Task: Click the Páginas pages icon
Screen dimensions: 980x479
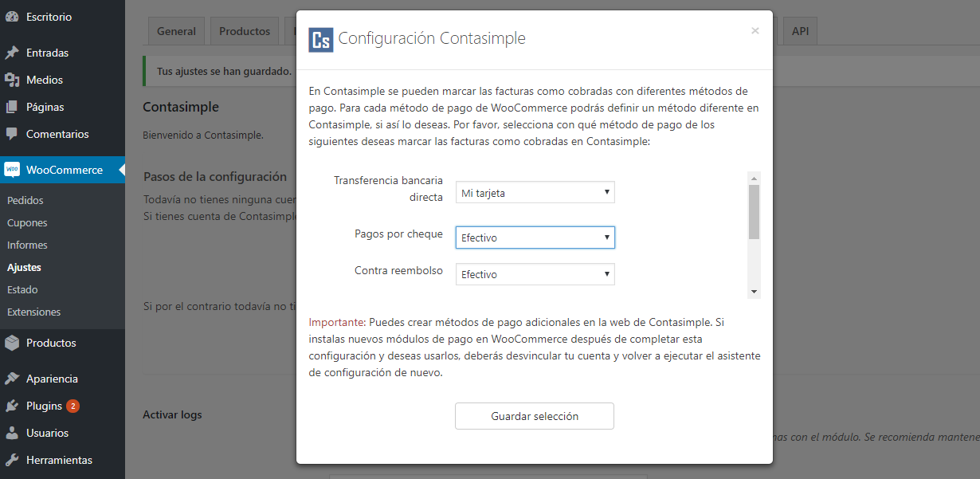Action: [x=12, y=107]
